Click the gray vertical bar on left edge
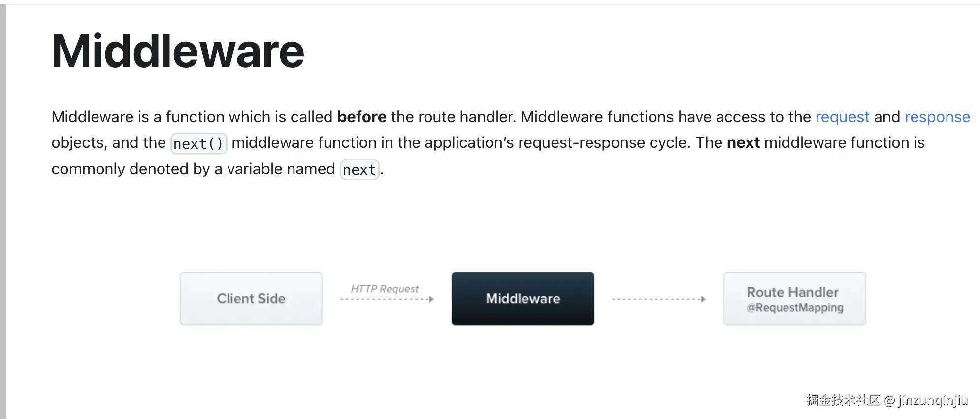The image size is (980, 419). coord(2,212)
